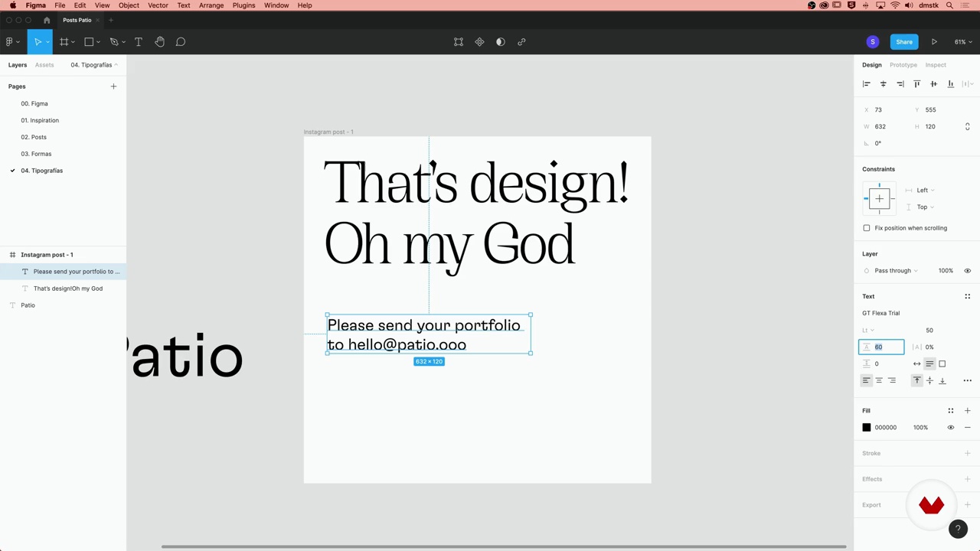The height and width of the screenshot is (551, 980).
Task: Present the prototype with play icon
Action: [934, 42]
